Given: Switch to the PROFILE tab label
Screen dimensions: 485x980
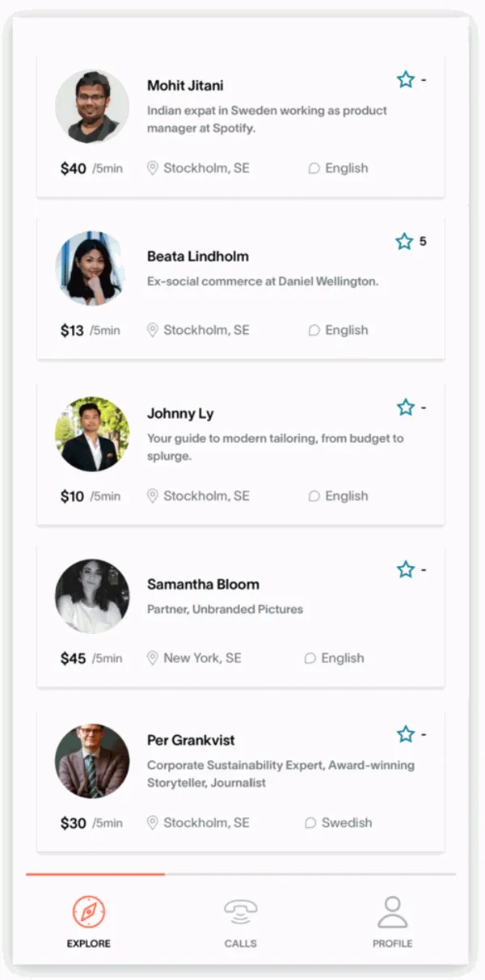Looking at the screenshot, I should click(393, 944).
